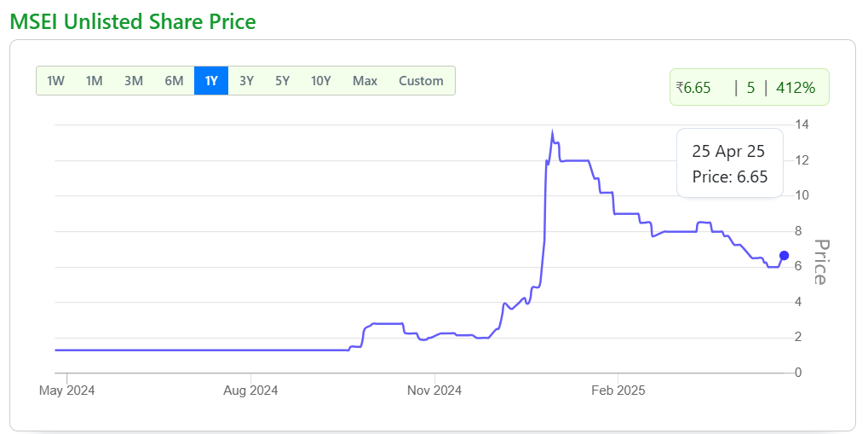Click the May 2024 axis label
This screenshot has width=868, height=434.
pyautogui.click(x=66, y=391)
